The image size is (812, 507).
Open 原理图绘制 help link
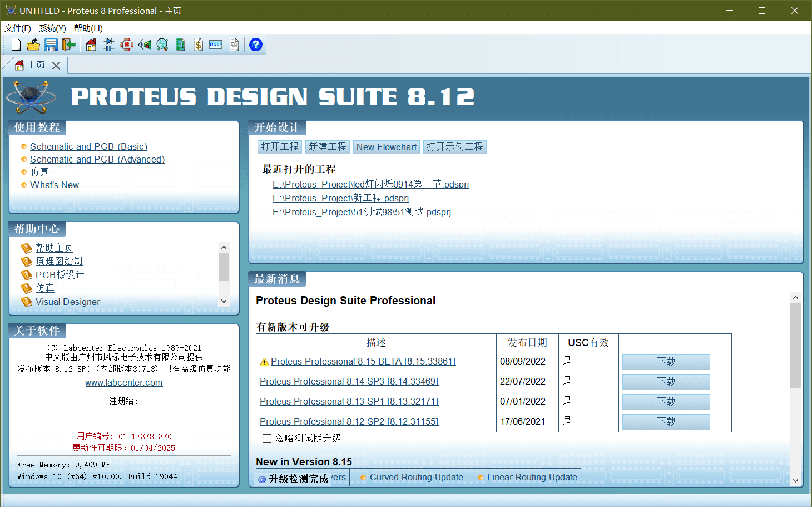[59, 261]
